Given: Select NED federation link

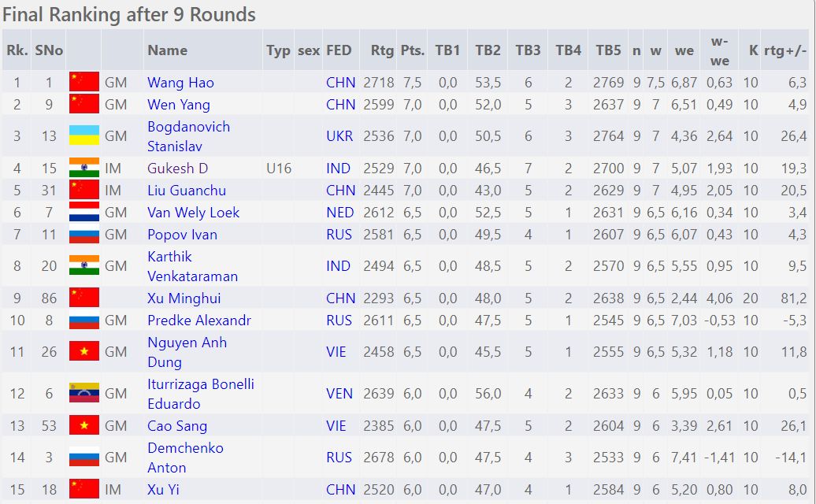Looking at the screenshot, I should (x=339, y=212).
